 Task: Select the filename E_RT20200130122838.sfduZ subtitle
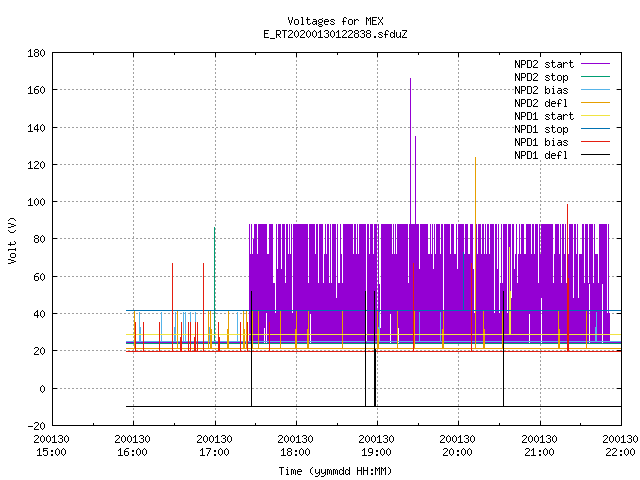coord(335,34)
